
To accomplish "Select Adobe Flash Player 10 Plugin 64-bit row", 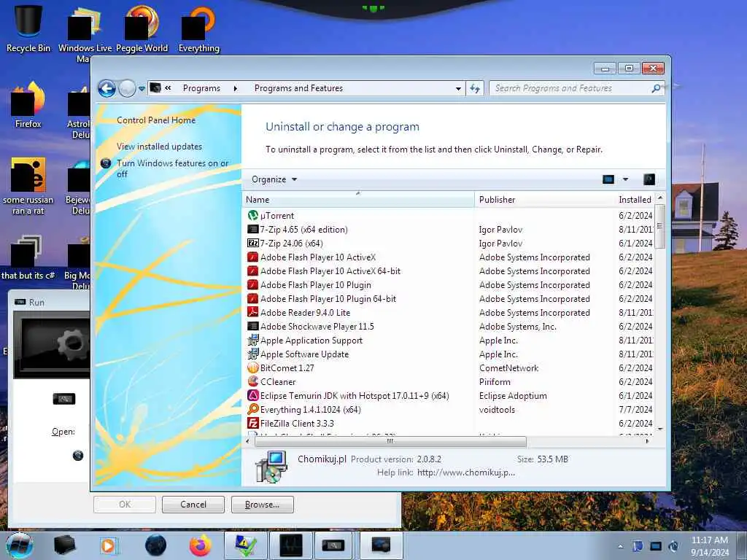I will [449, 298].
